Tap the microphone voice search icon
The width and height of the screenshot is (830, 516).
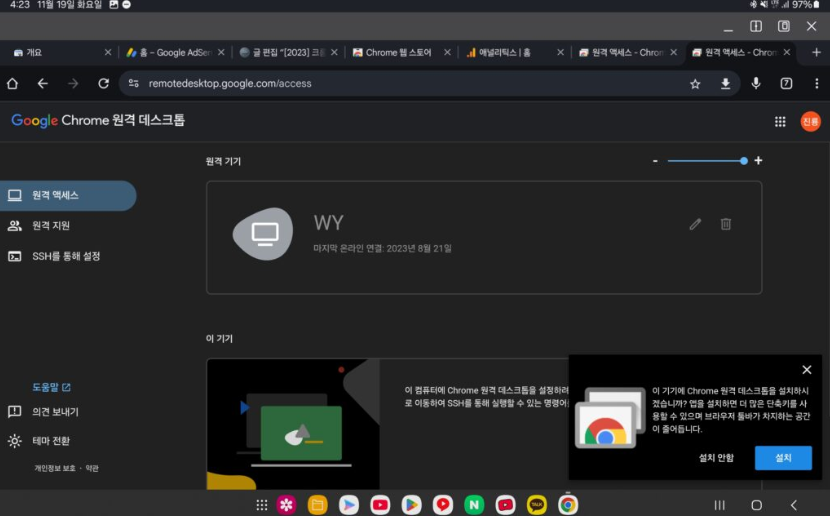[x=756, y=84]
